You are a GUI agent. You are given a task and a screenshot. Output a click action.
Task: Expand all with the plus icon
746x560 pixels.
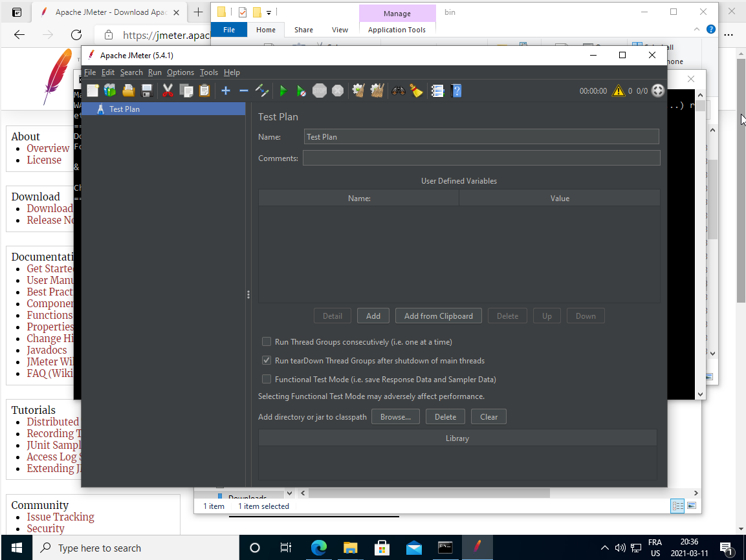coord(226,91)
